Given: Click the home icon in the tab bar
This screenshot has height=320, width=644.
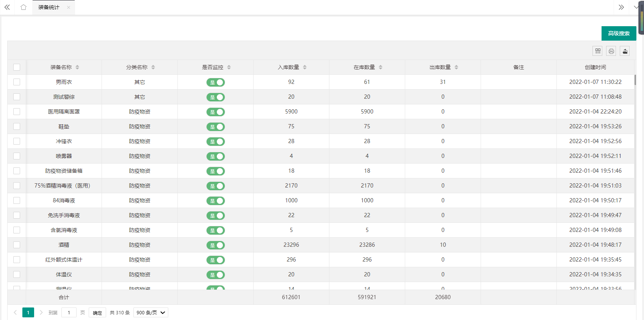Looking at the screenshot, I should (24, 7).
